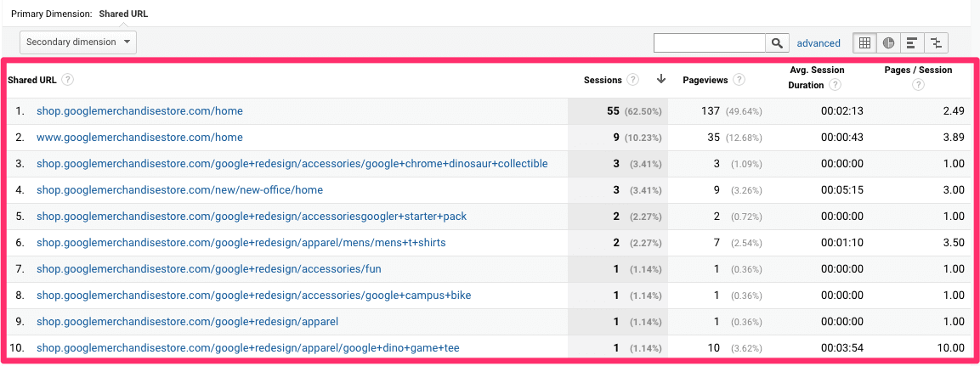Sort by Avg. Session Duration header

(816, 77)
